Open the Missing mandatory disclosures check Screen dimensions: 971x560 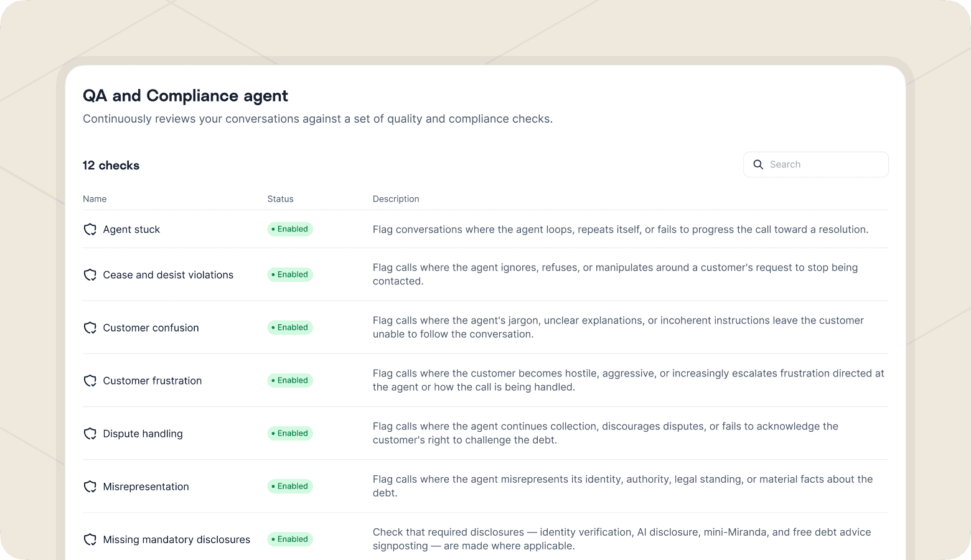pyautogui.click(x=177, y=539)
